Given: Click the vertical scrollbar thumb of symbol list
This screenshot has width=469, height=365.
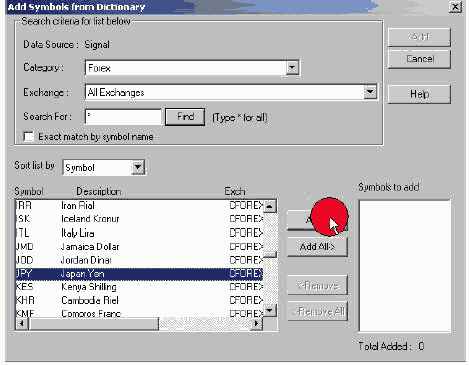Looking at the screenshot, I should tap(270, 255).
